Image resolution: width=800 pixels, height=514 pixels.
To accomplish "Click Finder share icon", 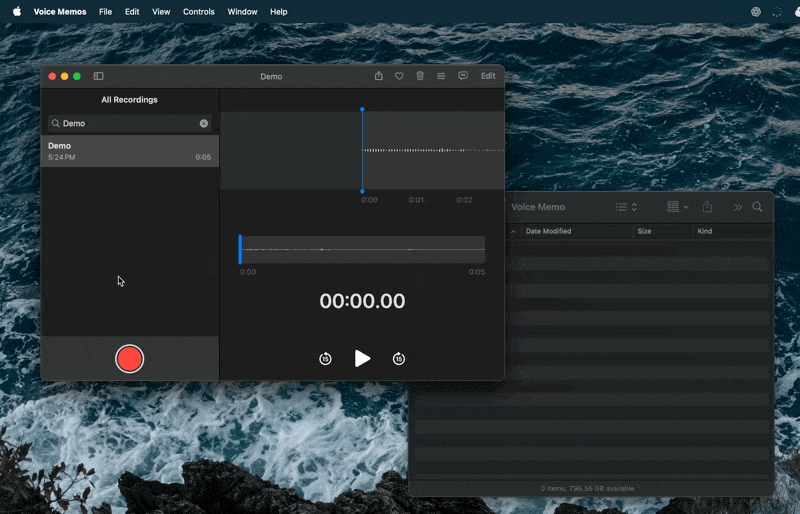I will (707, 207).
